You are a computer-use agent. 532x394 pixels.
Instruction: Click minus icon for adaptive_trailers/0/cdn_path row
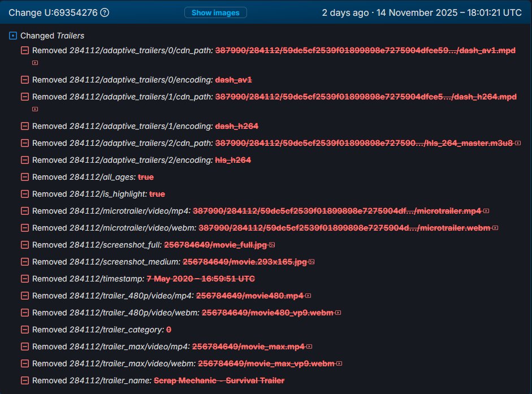25,50
